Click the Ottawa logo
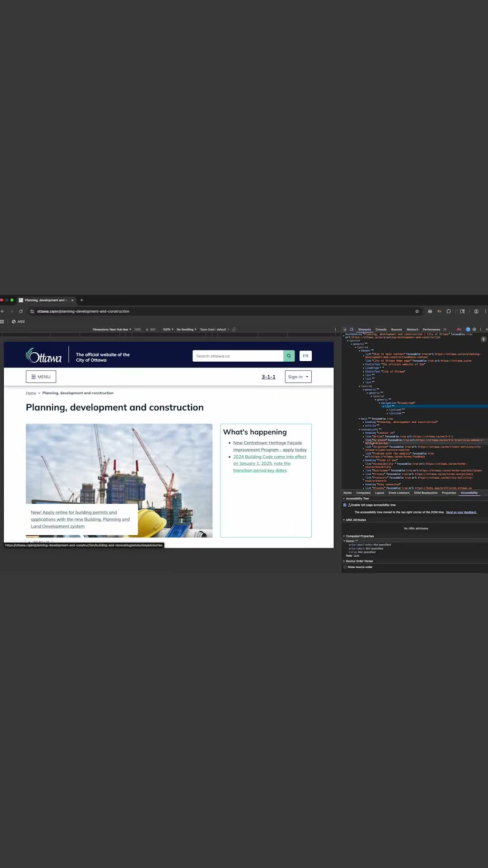 [43, 355]
